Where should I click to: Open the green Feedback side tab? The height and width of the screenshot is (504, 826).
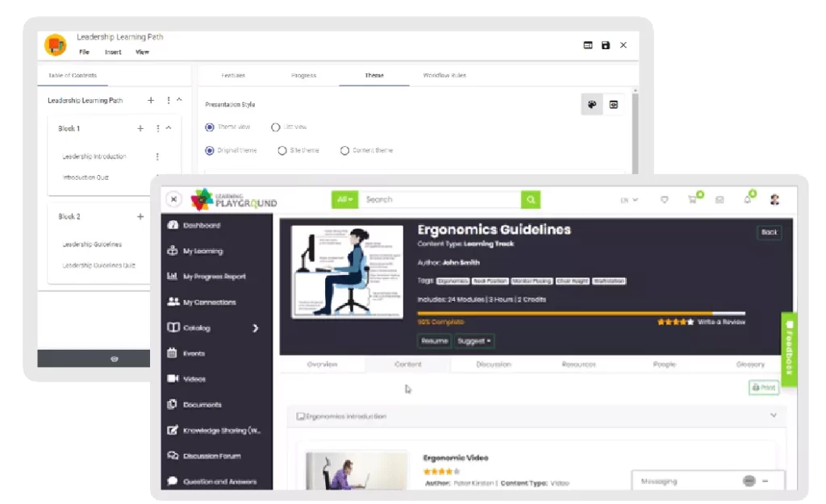789,349
